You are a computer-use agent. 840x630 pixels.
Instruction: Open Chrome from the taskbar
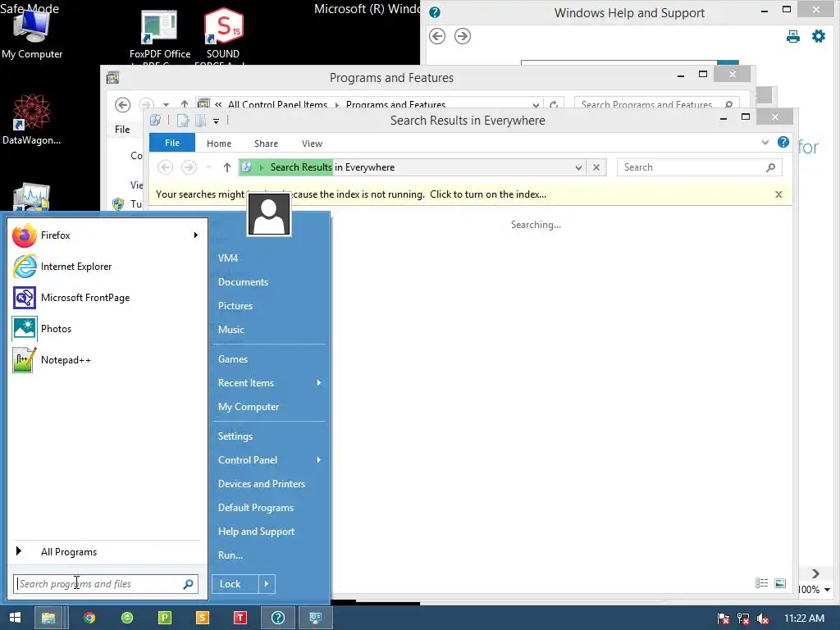[x=89, y=618]
